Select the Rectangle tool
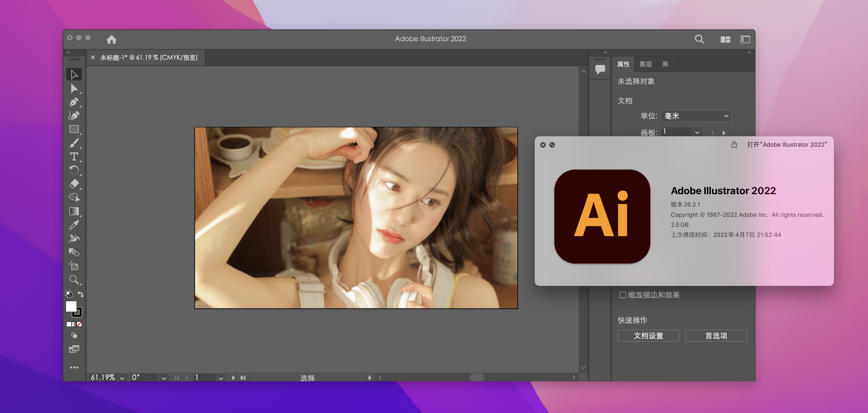This screenshot has width=868, height=413. 74,129
